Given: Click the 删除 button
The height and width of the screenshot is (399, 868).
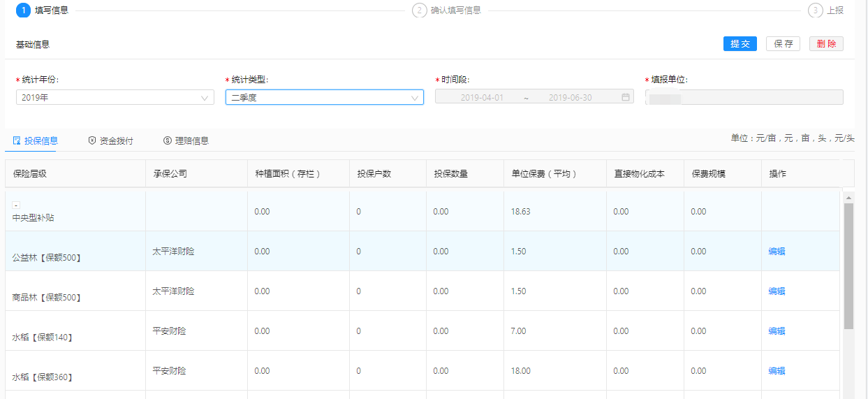Looking at the screenshot, I should pos(826,44).
